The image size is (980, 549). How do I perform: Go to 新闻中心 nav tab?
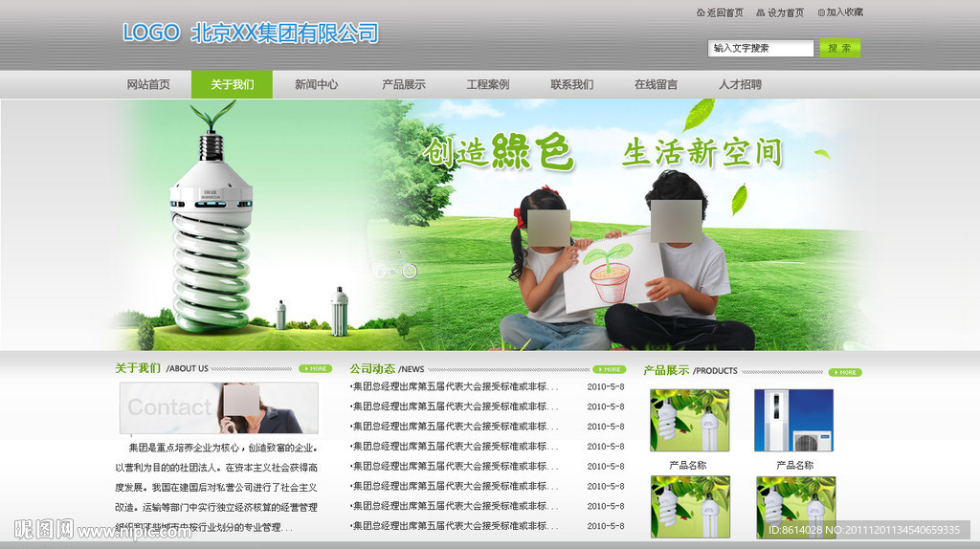[316, 84]
